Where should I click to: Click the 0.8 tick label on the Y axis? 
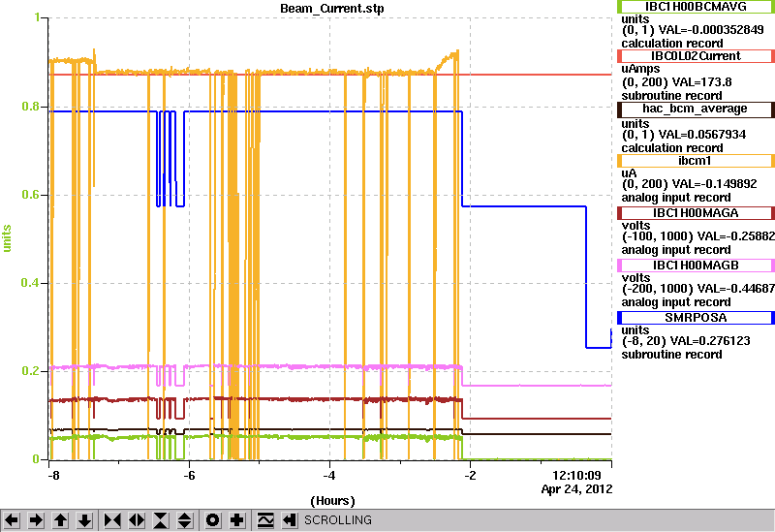[31, 107]
